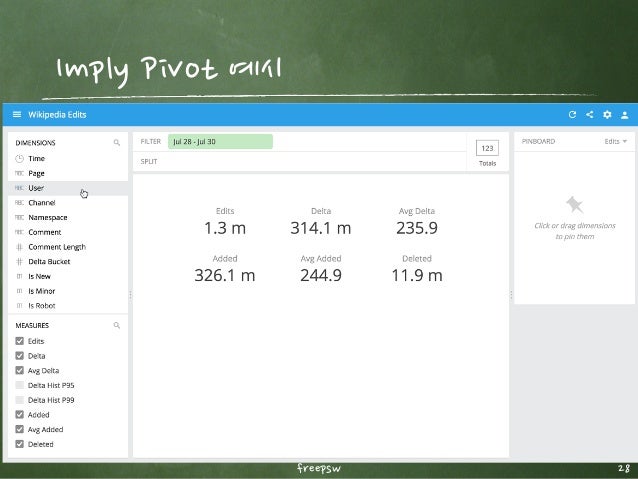This screenshot has height=479, width=638.
Task: Select the Is New dimension
Action: pos(68,276)
